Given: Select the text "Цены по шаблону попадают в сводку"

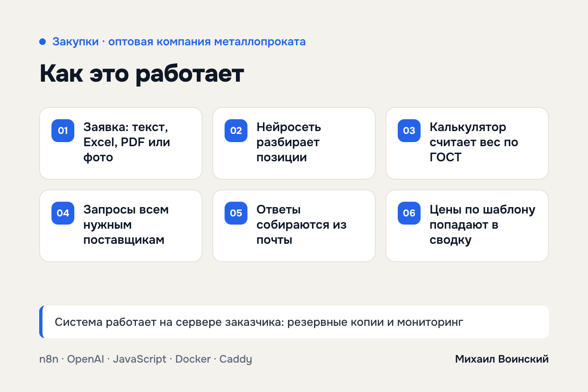Looking at the screenshot, I should pyautogui.click(x=482, y=225).
